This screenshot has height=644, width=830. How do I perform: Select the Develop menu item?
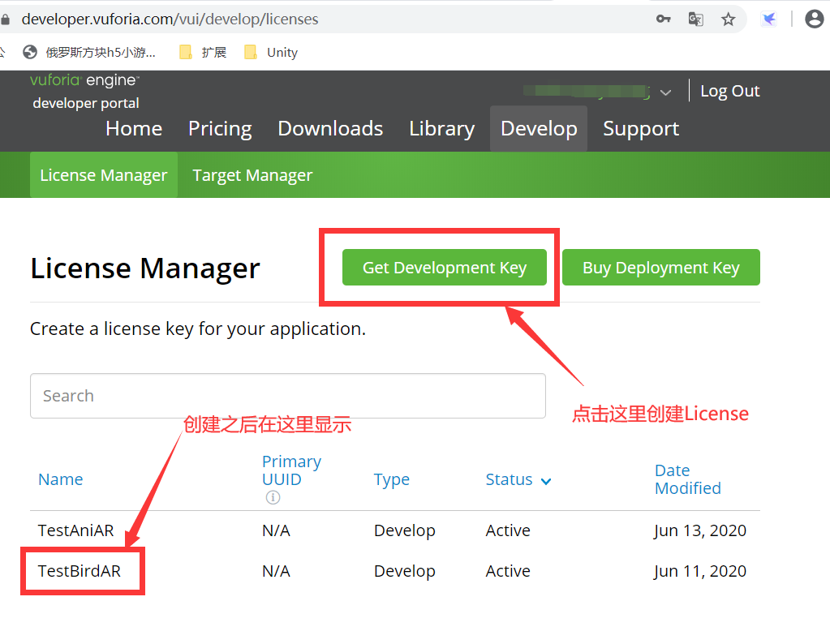539,129
